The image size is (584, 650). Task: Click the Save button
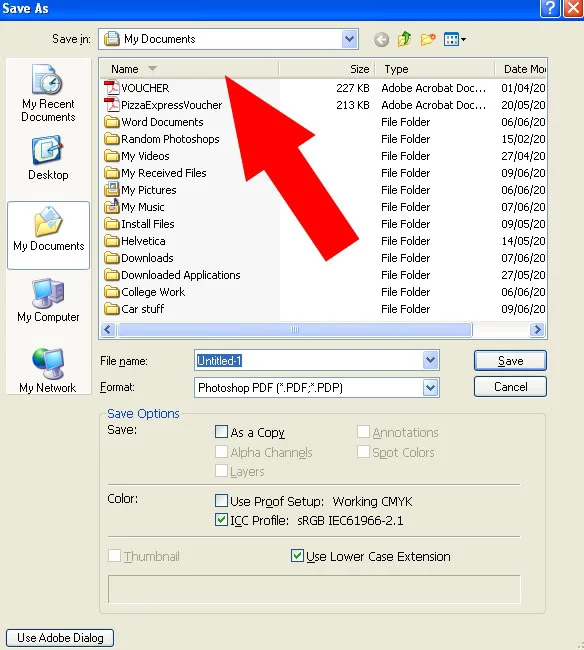[510, 361]
